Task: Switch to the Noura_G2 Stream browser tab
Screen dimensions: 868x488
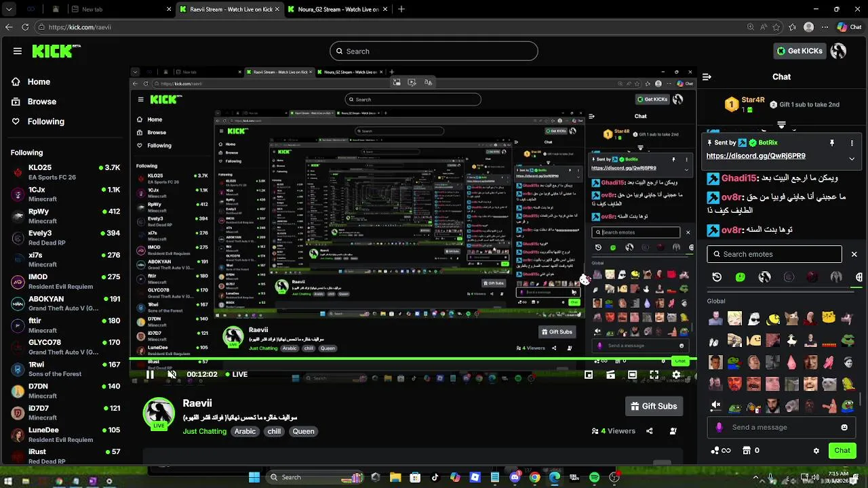Action: click(336, 9)
